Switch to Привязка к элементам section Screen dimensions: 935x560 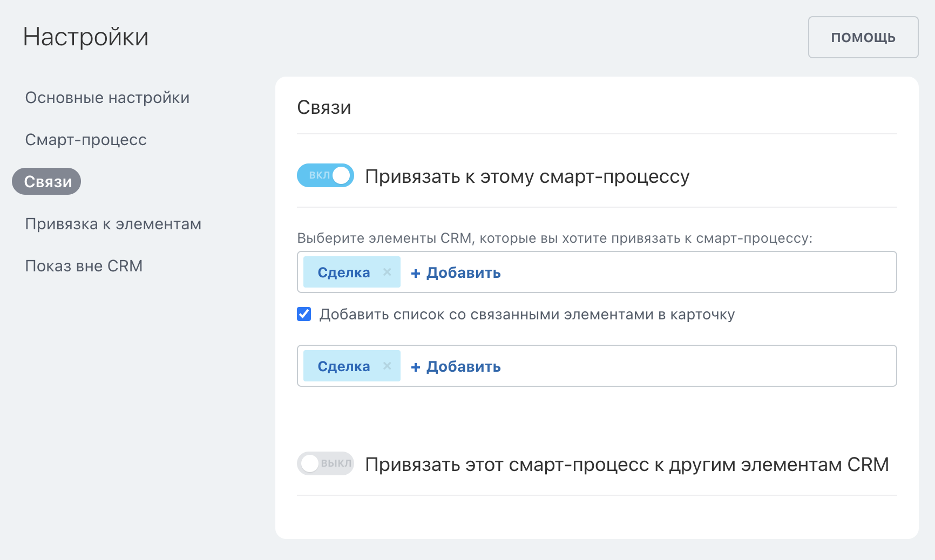[x=113, y=224]
